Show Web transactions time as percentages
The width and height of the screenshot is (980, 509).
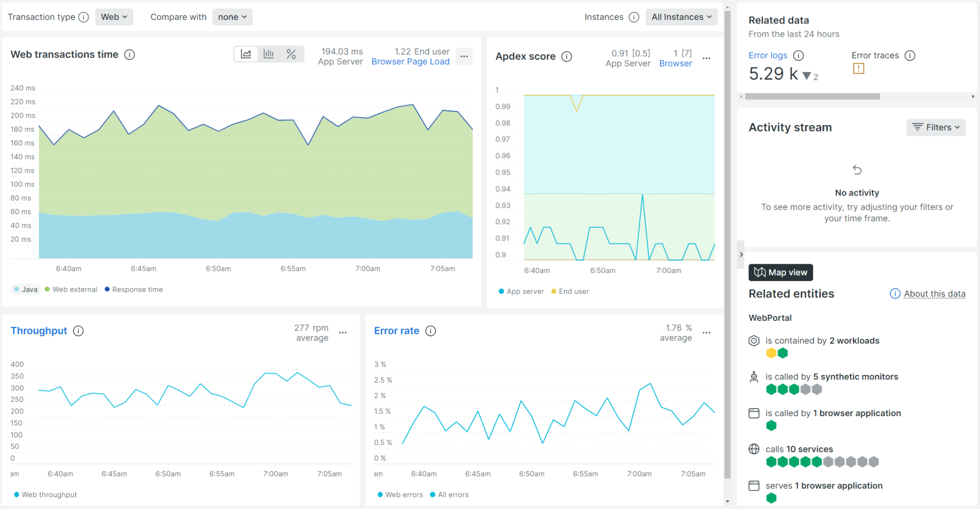291,54
